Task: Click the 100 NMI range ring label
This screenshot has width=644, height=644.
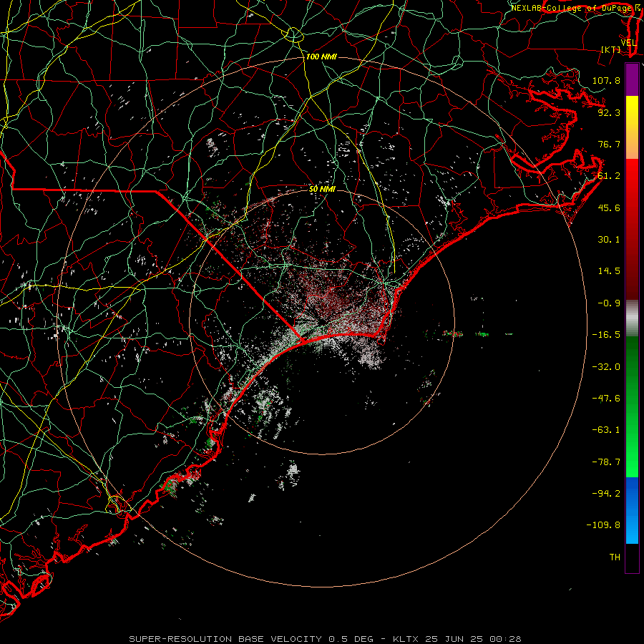Action: click(x=321, y=57)
